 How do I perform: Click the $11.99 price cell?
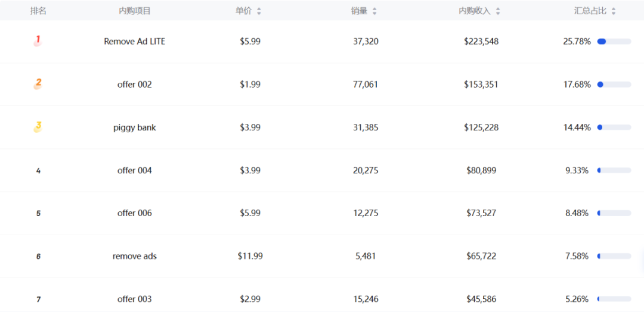250,256
